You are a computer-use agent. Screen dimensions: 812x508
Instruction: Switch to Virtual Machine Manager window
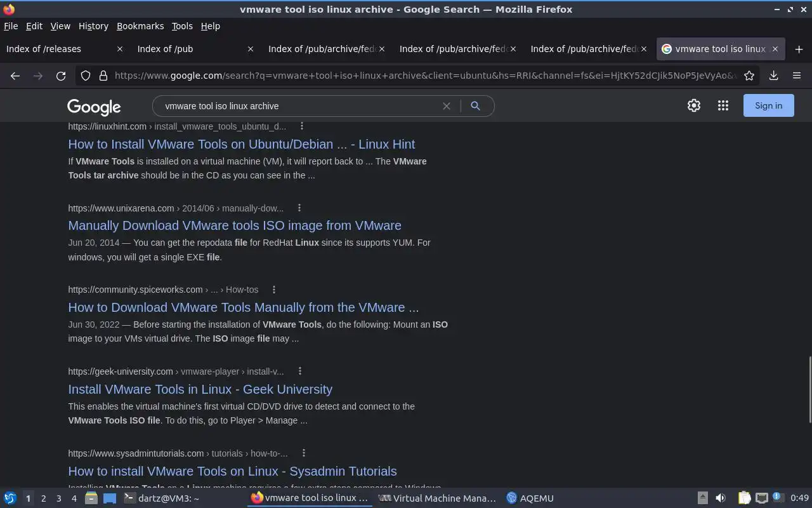point(438,498)
